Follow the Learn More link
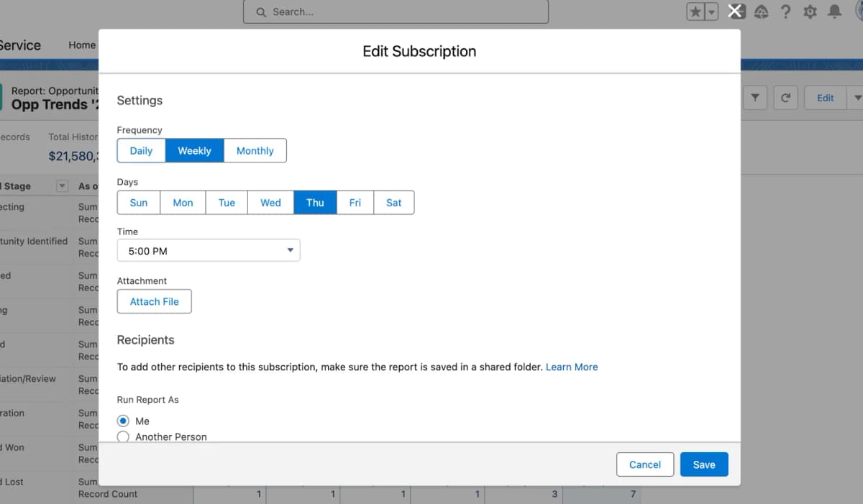Image resolution: width=863 pixels, height=504 pixels. pyautogui.click(x=572, y=367)
